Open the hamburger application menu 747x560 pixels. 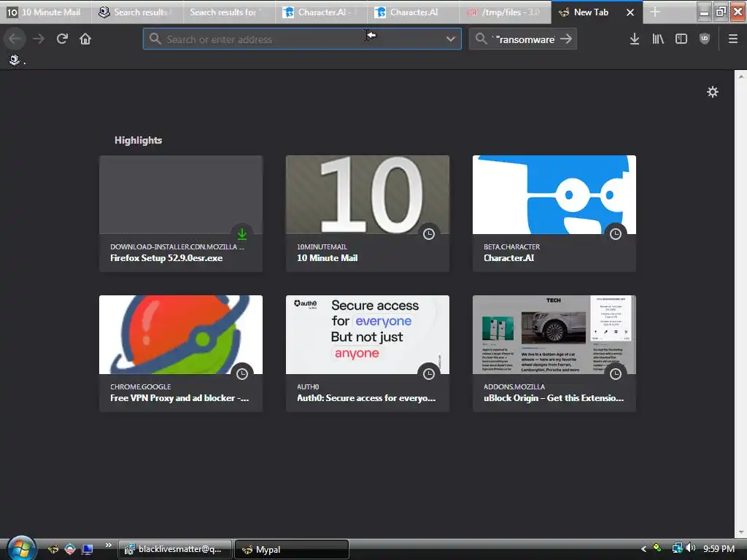point(733,39)
